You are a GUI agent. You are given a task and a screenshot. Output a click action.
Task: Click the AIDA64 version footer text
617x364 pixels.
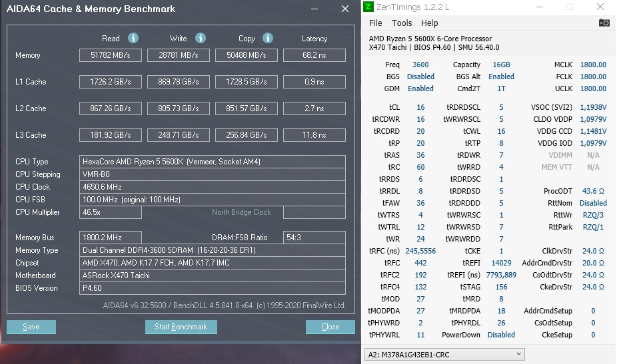[225, 305]
